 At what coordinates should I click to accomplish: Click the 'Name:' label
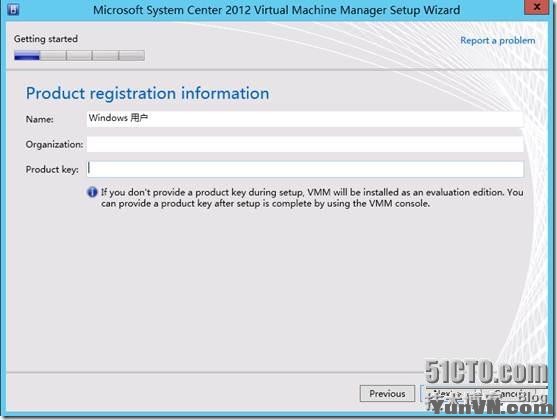pyautogui.click(x=39, y=119)
